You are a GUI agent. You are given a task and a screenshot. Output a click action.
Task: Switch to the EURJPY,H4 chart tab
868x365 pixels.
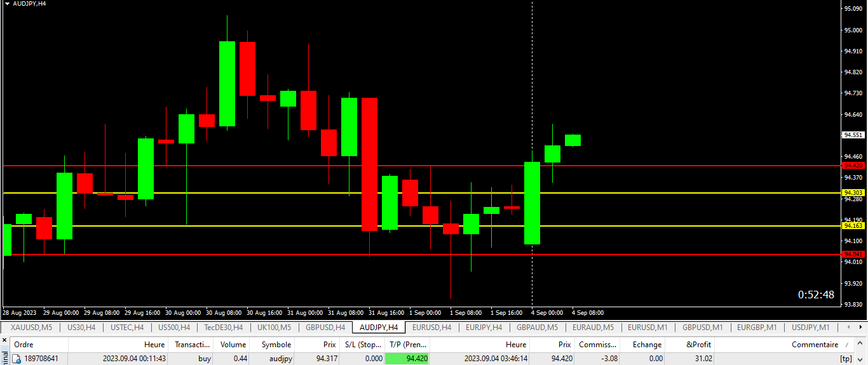tap(484, 328)
